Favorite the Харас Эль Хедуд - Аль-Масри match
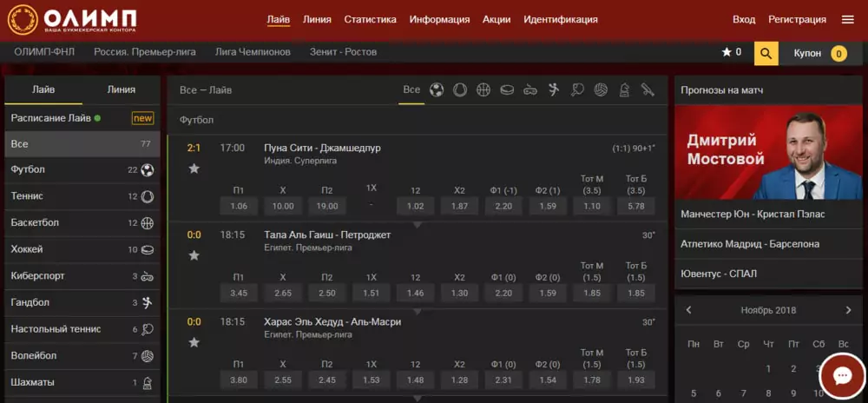This screenshot has width=868, height=403. (194, 342)
